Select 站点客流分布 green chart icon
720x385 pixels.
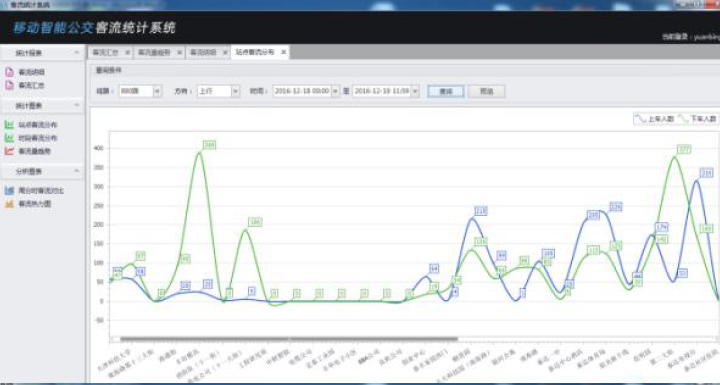coord(9,125)
